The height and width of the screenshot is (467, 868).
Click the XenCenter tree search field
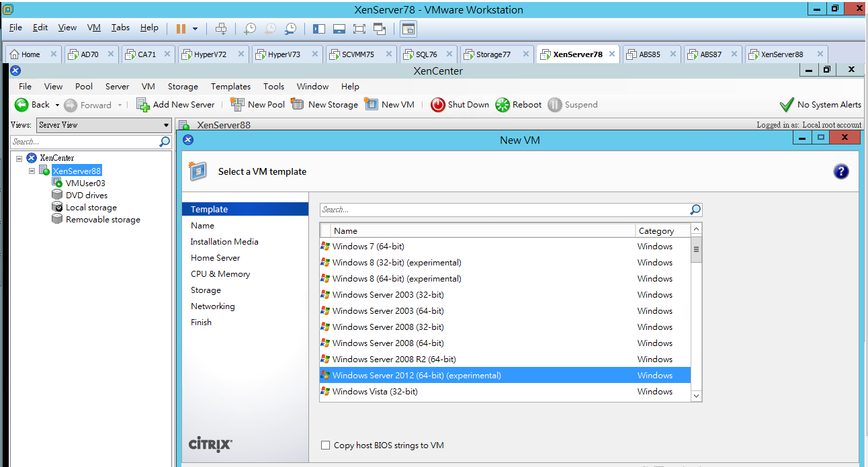(x=85, y=142)
